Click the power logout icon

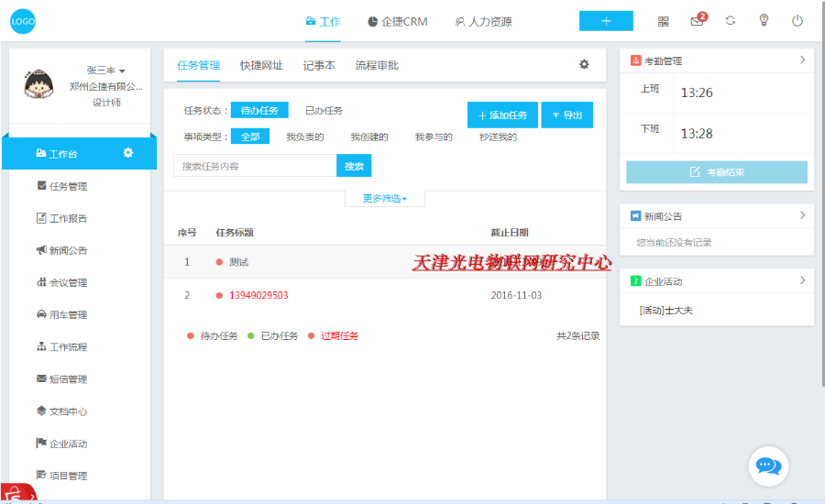[797, 21]
